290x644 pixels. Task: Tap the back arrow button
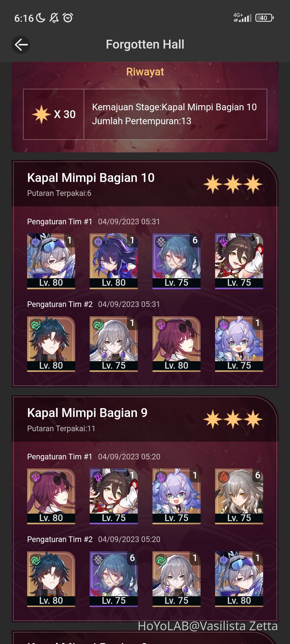[x=21, y=45]
